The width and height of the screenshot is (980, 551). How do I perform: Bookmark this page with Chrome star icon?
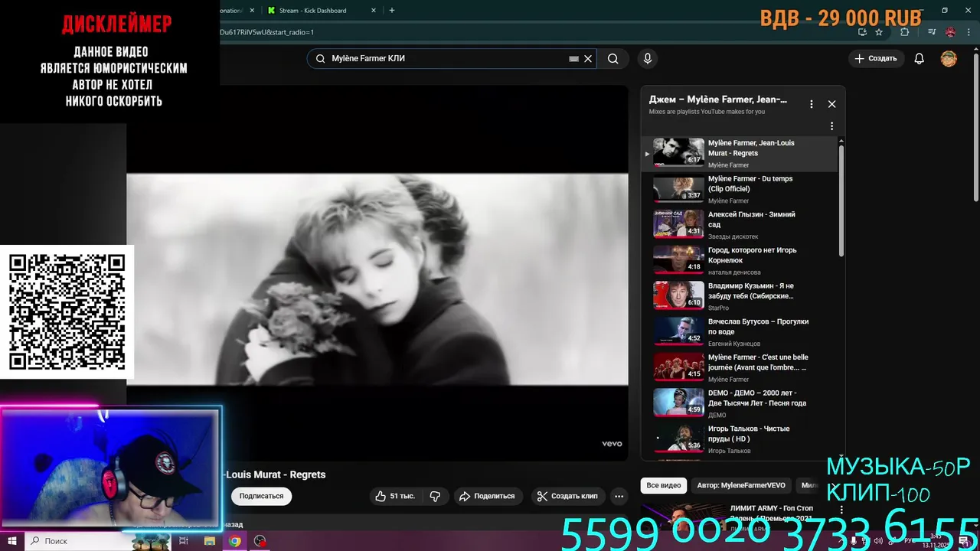tap(879, 32)
